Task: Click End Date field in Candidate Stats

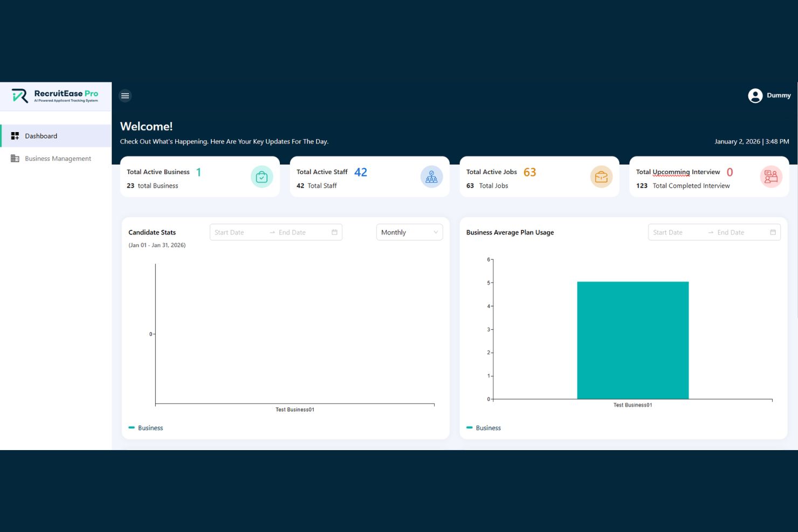Action: pyautogui.click(x=299, y=232)
